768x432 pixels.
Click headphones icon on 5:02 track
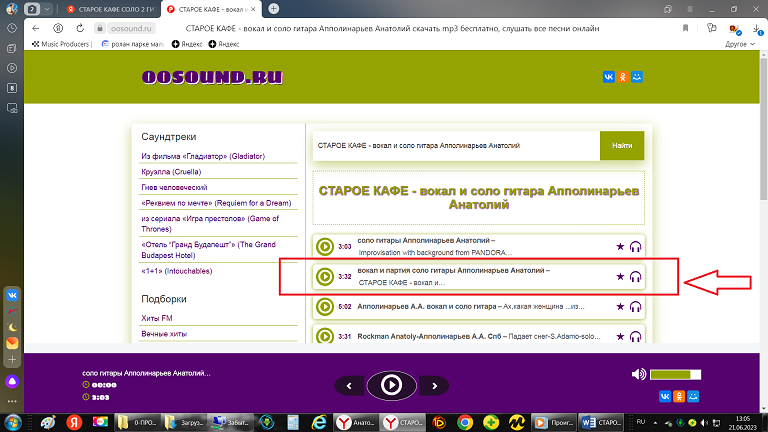pos(635,307)
